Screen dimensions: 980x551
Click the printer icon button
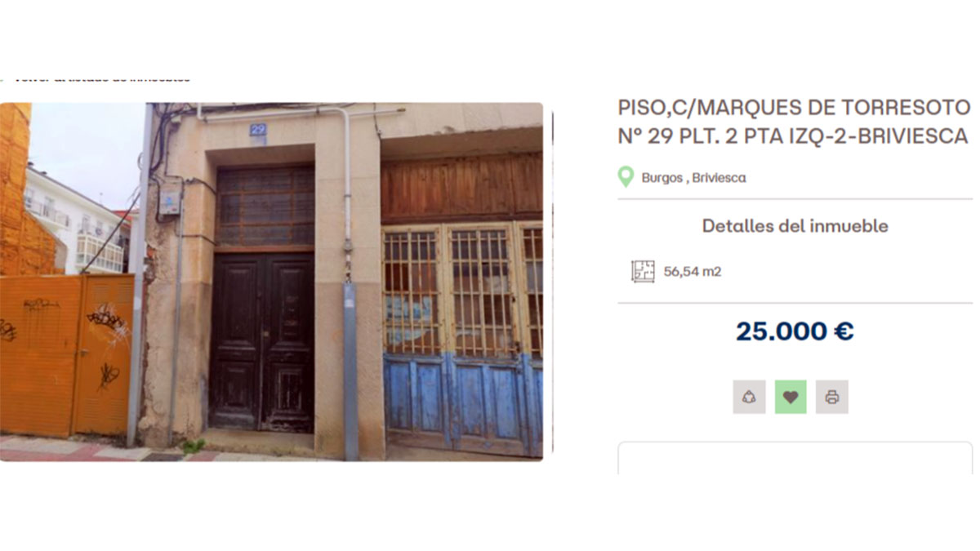(x=831, y=397)
